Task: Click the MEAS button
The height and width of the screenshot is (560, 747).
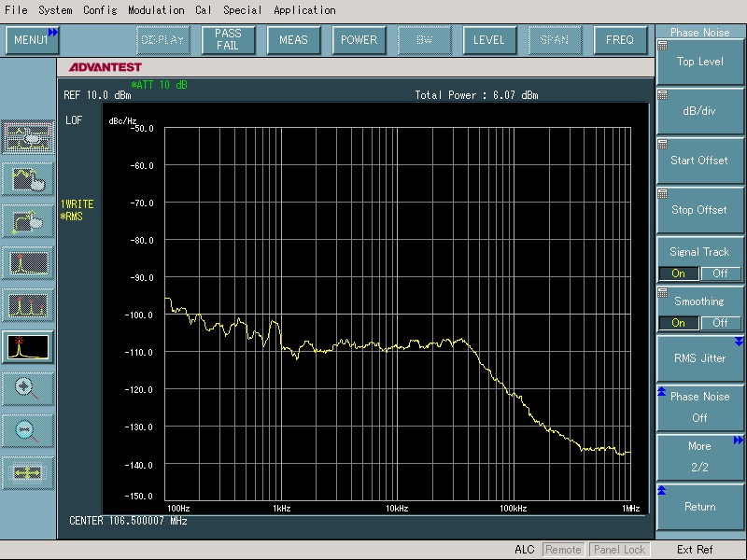Action: pos(293,40)
